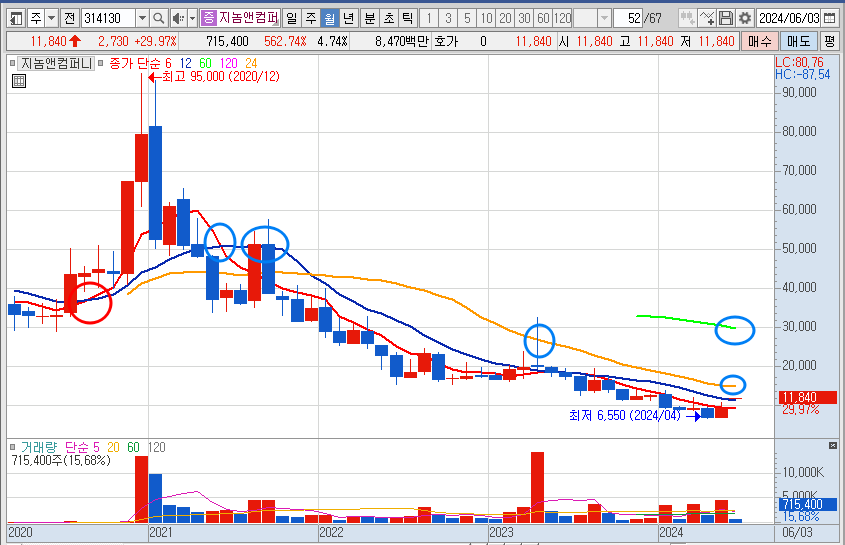
Task: Open the calendar date picker icon
Action: [x=829, y=18]
